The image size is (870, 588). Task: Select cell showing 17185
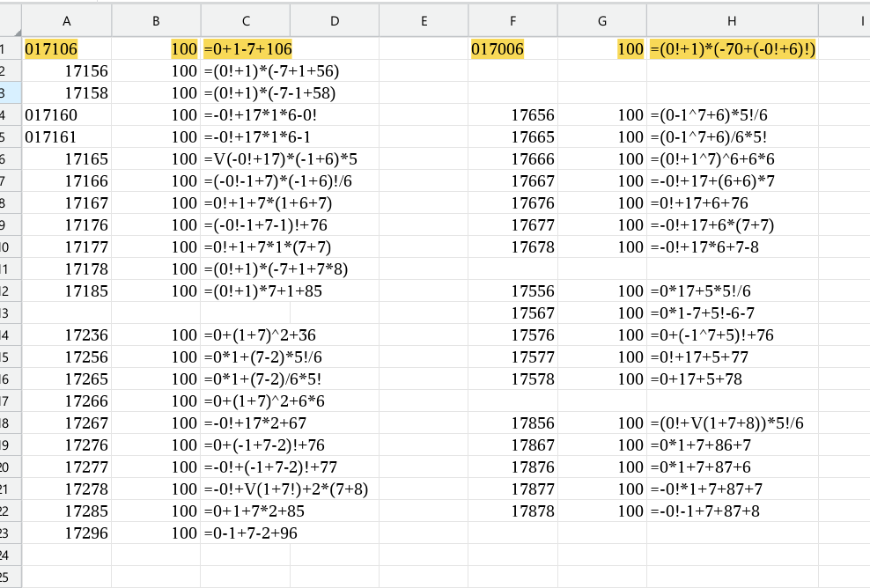tap(68, 290)
